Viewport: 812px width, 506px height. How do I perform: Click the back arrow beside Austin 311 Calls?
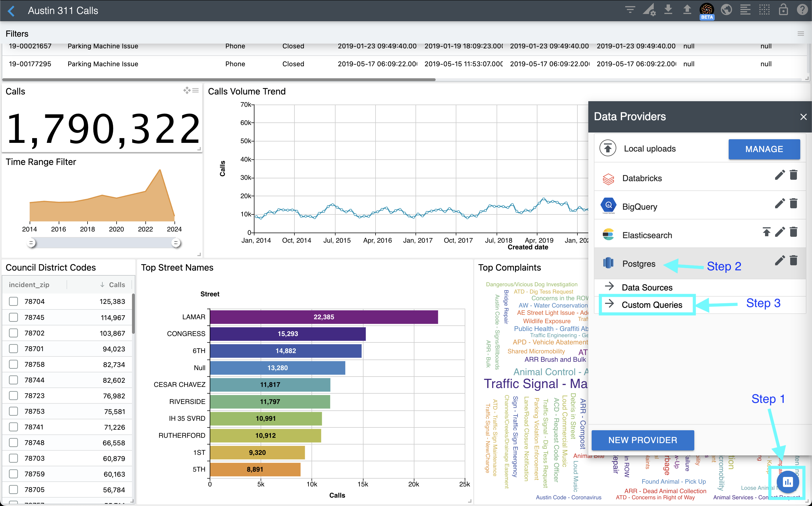tap(11, 11)
